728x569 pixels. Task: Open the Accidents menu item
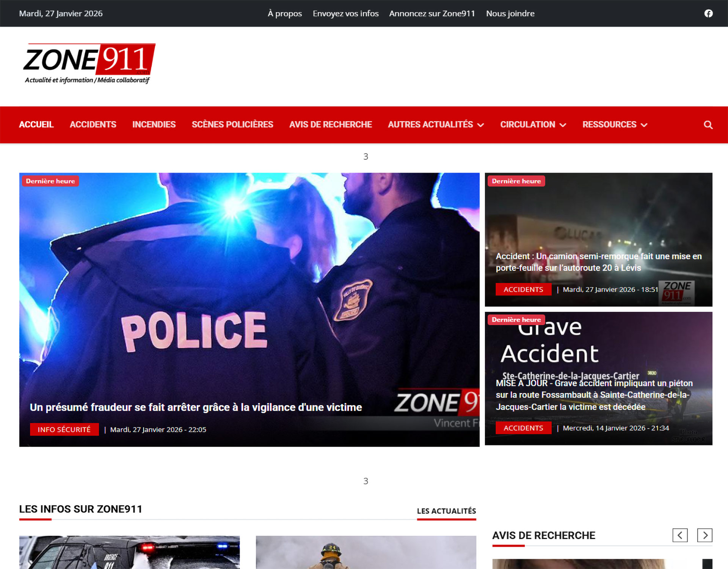point(93,125)
